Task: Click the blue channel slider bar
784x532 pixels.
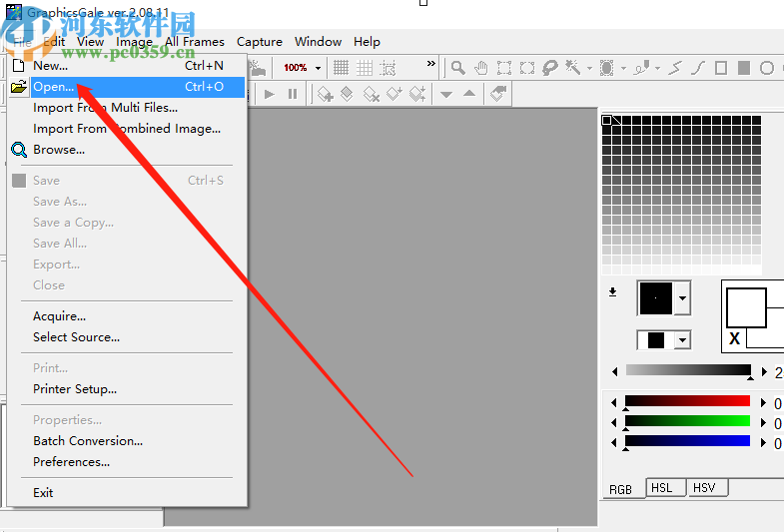Action: click(x=687, y=441)
